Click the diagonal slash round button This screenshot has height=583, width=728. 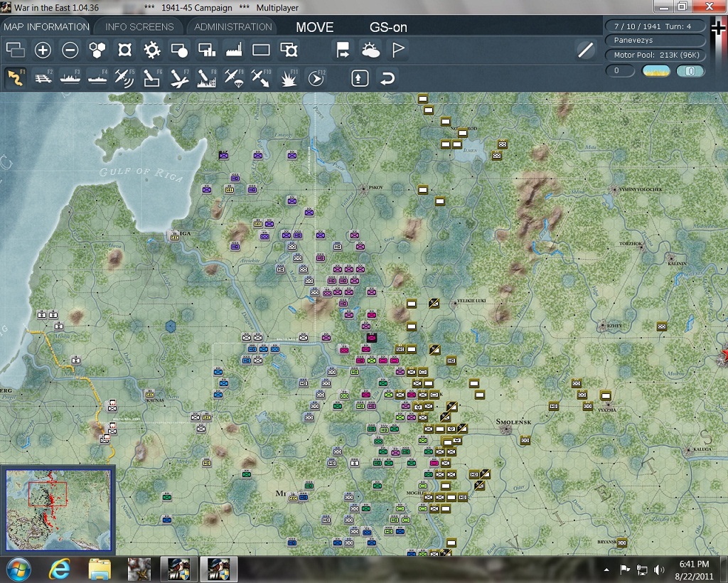pos(586,50)
